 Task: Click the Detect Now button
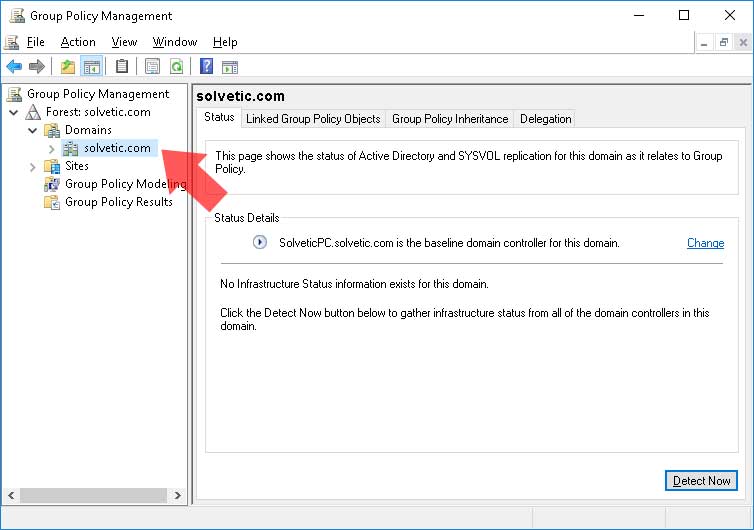coord(701,480)
